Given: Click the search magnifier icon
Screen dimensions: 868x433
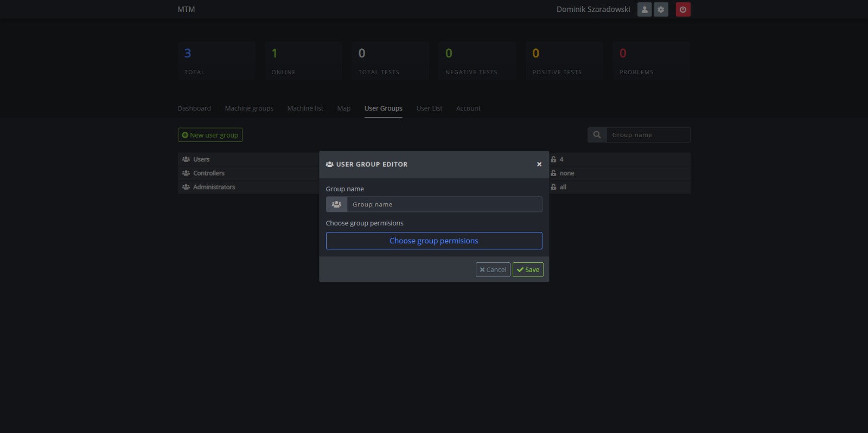Looking at the screenshot, I should (x=597, y=135).
